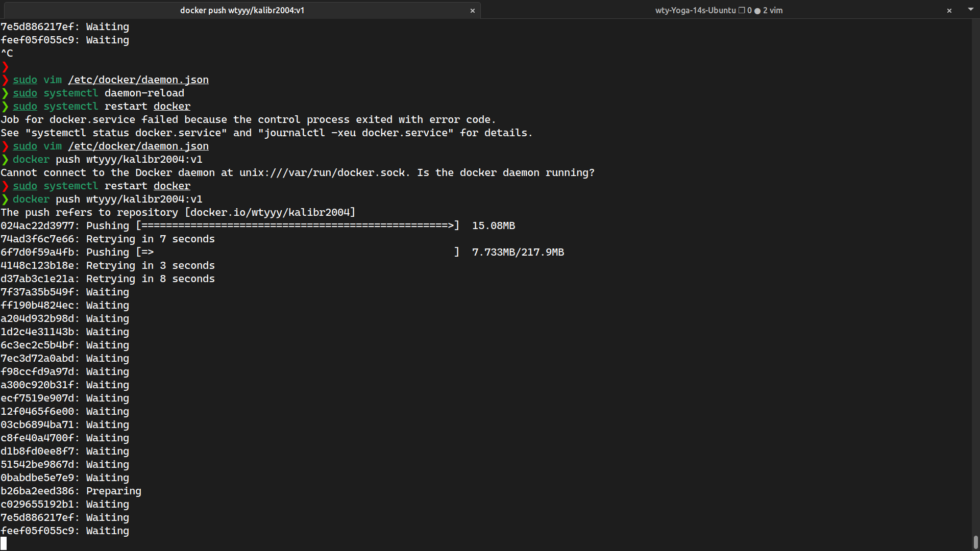The image size is (980, 551).
Task: Click "Job for docker.service failed" error line
Action: [248, 119]
